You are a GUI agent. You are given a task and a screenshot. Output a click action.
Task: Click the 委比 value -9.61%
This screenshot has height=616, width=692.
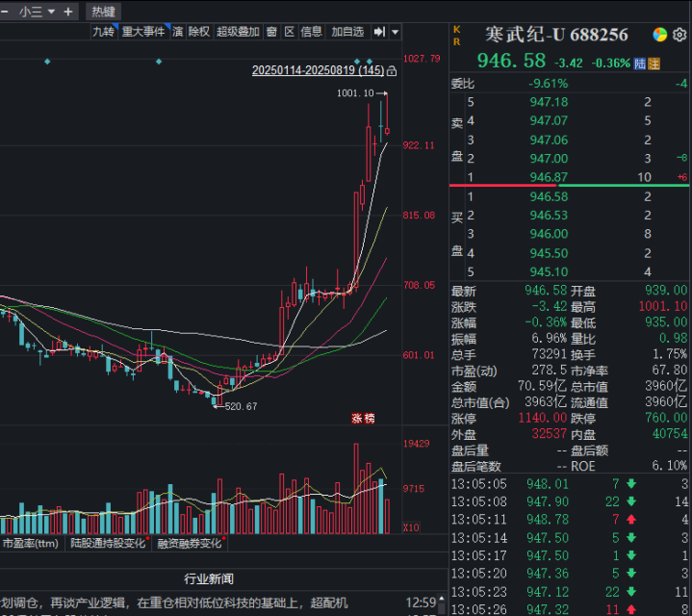[549, 84]
